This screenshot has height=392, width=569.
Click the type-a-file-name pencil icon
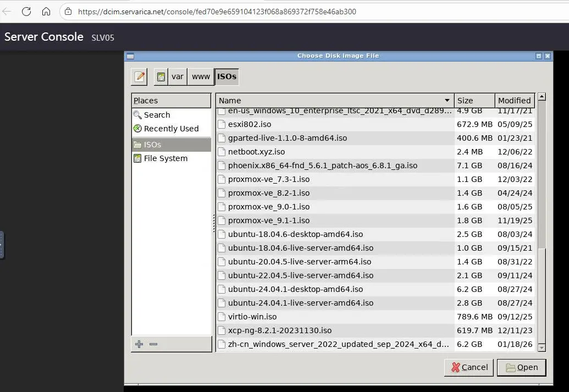(x=139, y=76)
